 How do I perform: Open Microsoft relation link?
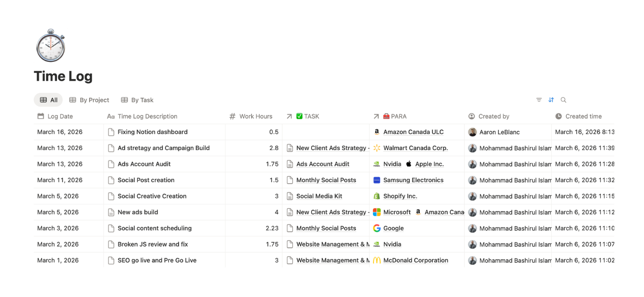pos(397,212)
